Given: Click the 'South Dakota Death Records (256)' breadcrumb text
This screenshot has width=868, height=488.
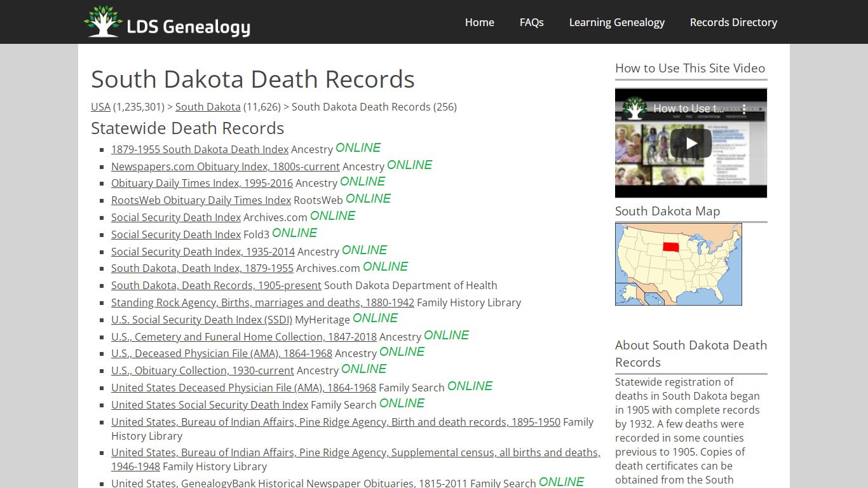Looking at the screenshot, I should point(374,107).
